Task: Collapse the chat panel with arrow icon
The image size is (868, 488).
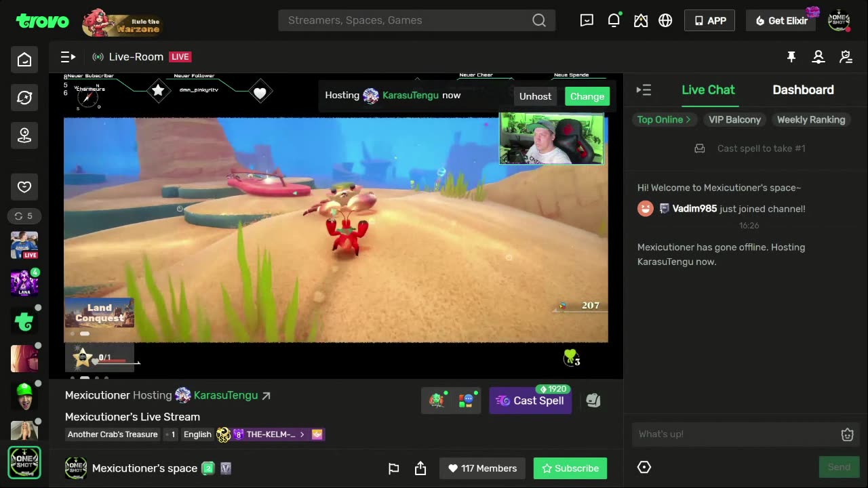Action: (644, 90)
